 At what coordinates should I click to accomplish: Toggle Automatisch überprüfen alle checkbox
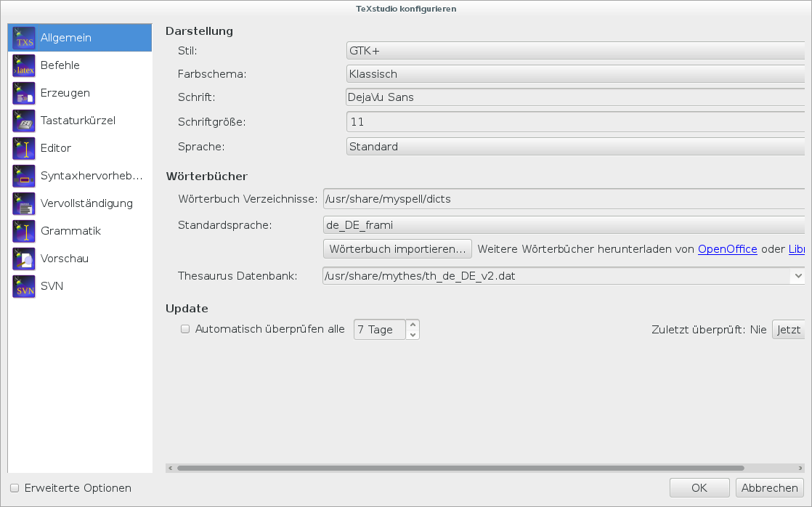click(185, 329)
